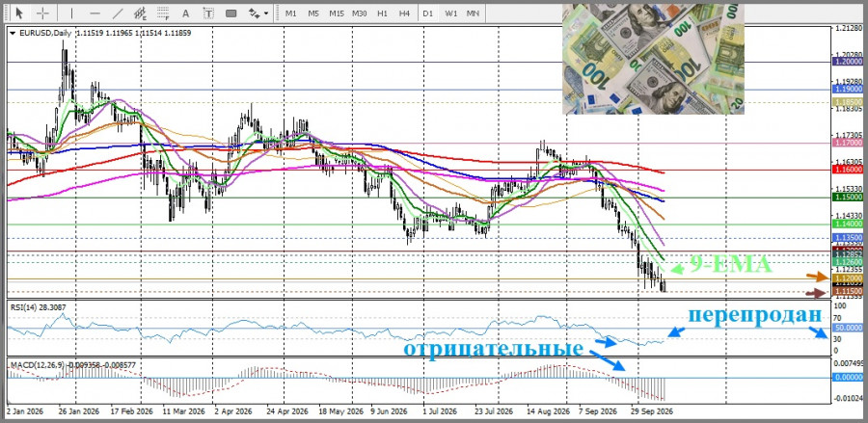
Task: Select the Rectangle shape tool
Action: coord(231,13)
